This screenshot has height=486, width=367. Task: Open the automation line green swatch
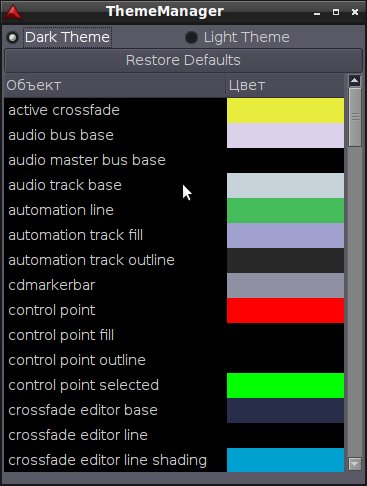[x=285, y=210]
